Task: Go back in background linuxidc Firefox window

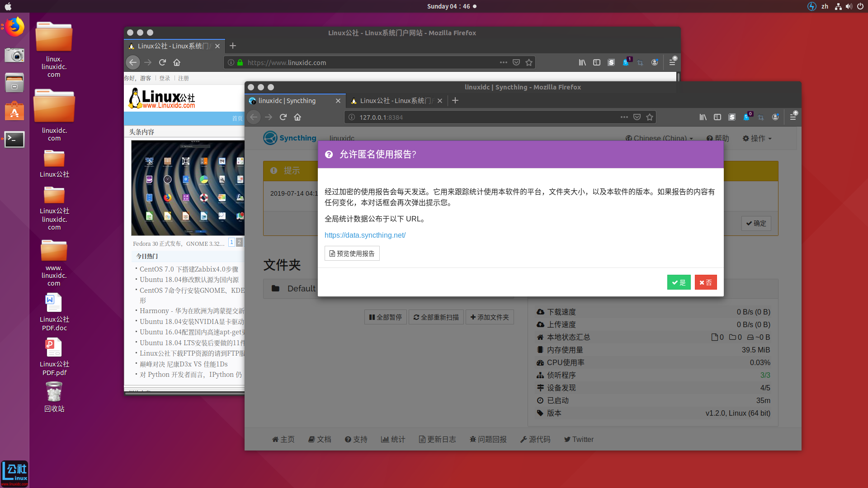Action: pos(133,62)
